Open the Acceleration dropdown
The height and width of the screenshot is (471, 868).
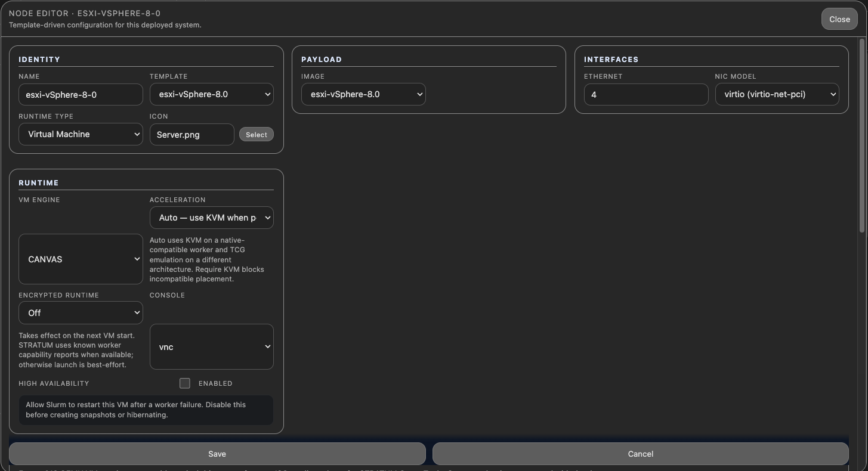click(x=212, y=218)
